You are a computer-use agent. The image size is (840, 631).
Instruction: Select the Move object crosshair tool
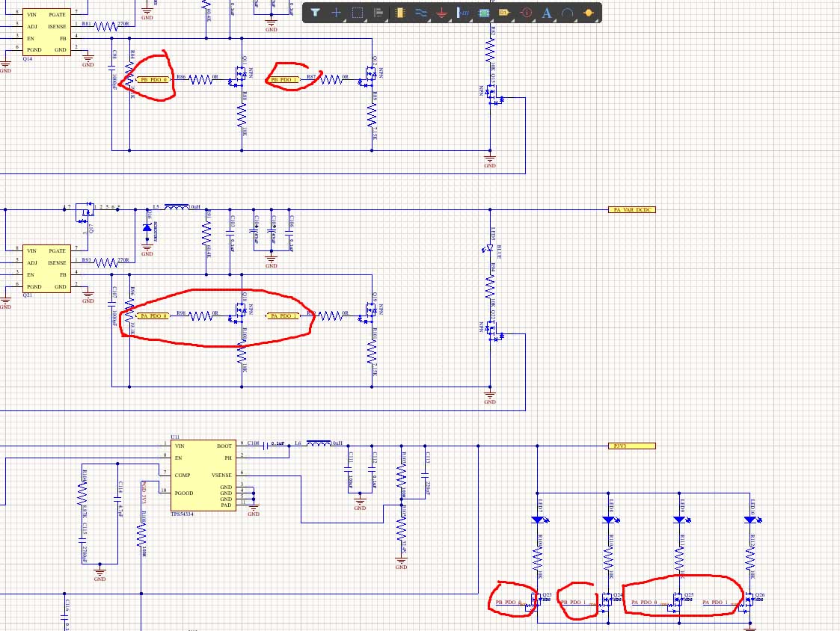(x=337, y=13)
